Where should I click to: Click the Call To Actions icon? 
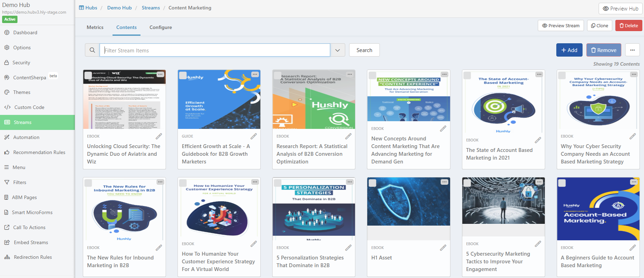(x=7, y=227)
